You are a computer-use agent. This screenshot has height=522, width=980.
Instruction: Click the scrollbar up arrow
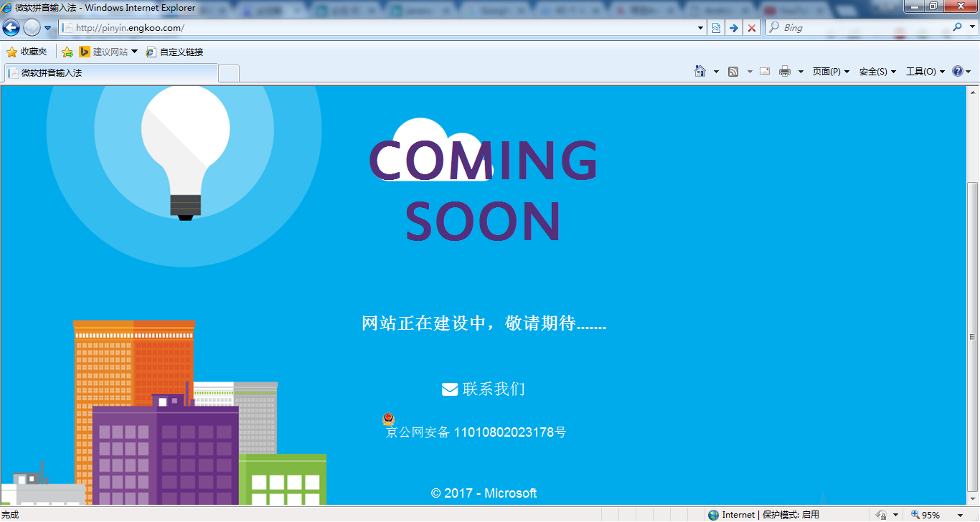point(974,92)
